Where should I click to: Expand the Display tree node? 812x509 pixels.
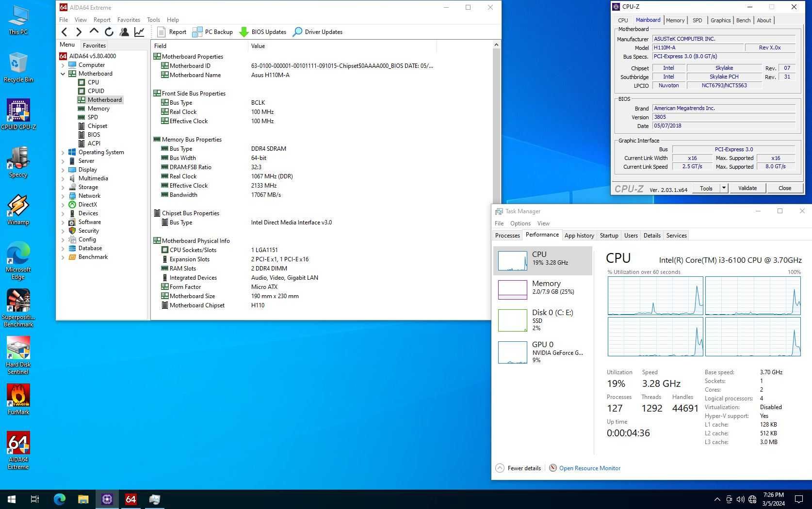63,170
